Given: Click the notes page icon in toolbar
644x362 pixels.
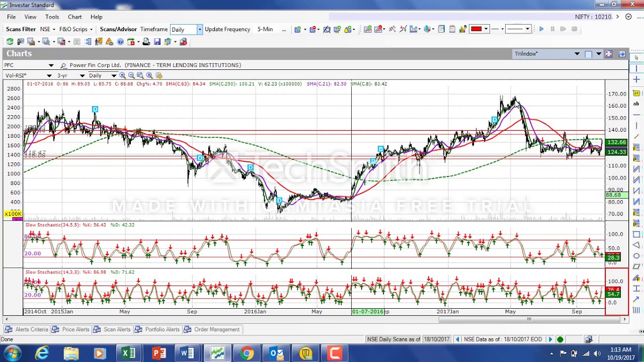Looking at the screenshot, I should coord(441,29).
